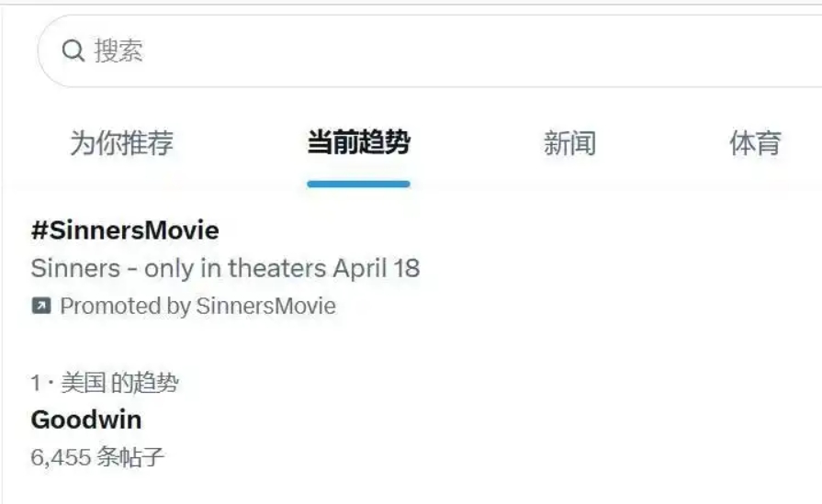Click the "April 18" release date text
The image size is (822, 504).
(377, 268)
